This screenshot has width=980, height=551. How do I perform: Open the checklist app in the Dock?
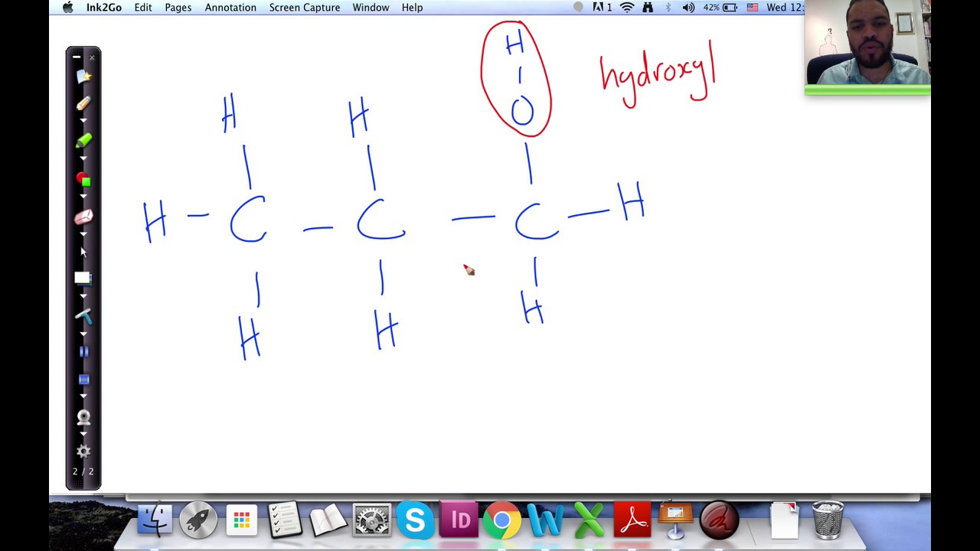[285, 520]
